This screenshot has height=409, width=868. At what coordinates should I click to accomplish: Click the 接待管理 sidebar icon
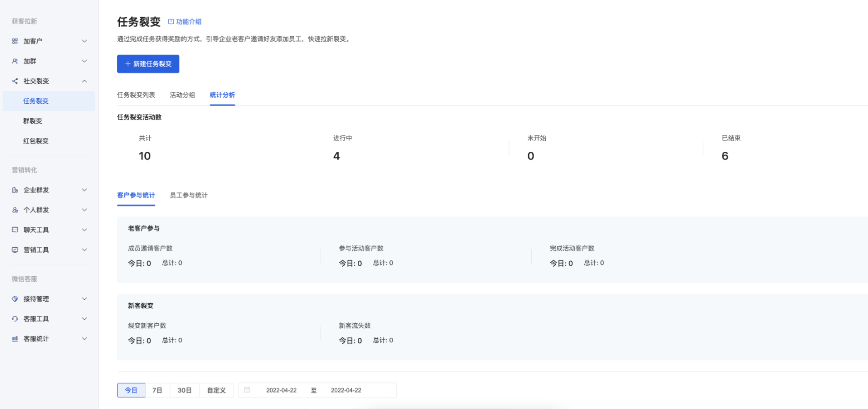point(15,299)
